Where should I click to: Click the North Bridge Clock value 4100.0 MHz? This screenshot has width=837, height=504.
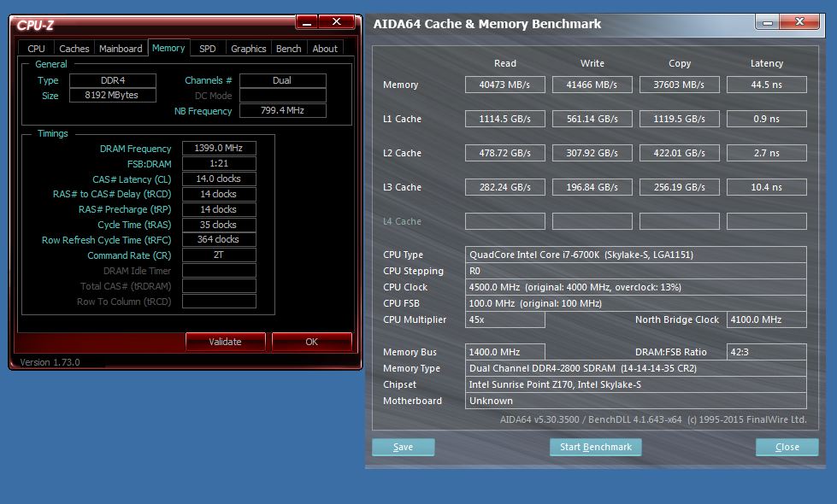point(767,319)
